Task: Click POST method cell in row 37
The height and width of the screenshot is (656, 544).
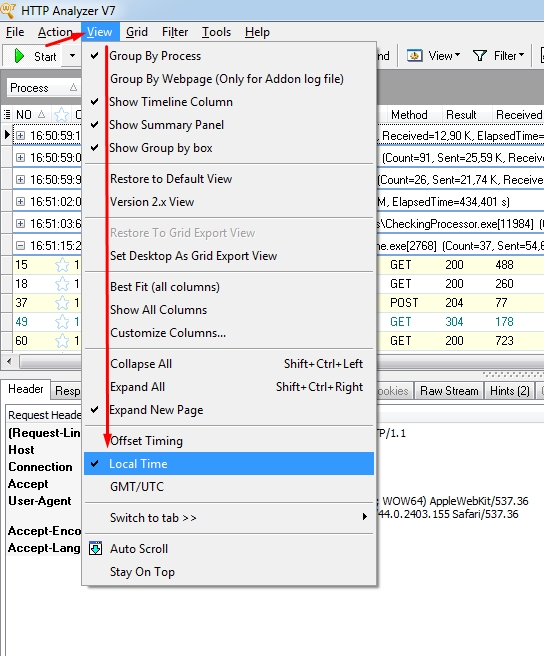Action: click(404, 303)
